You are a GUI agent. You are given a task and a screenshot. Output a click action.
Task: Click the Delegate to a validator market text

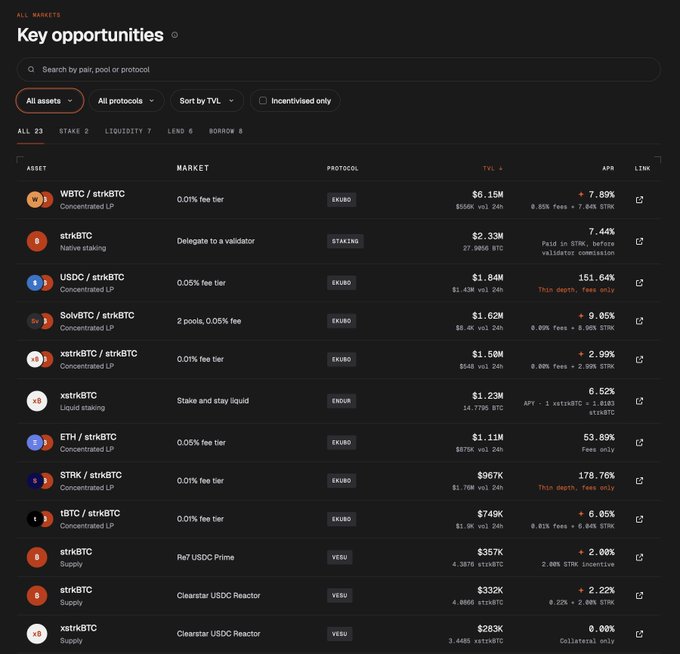click(x=216, y=241)
